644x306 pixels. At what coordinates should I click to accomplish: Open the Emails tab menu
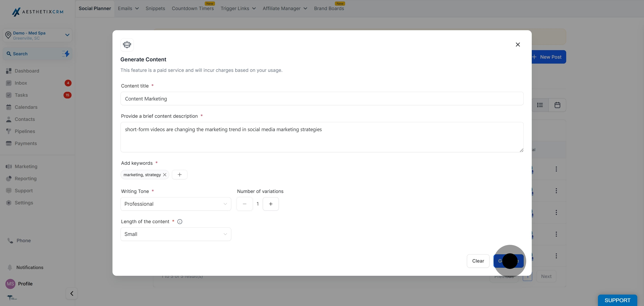point(128,9)
